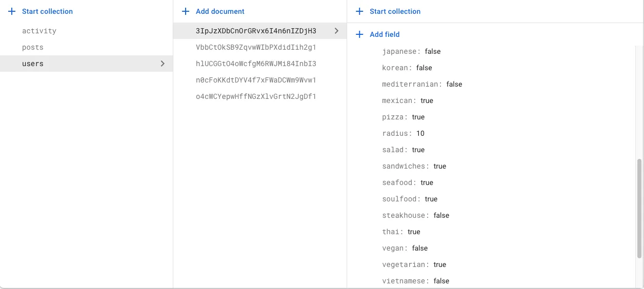Click true value of soulfood field

[x=431, y=199]
